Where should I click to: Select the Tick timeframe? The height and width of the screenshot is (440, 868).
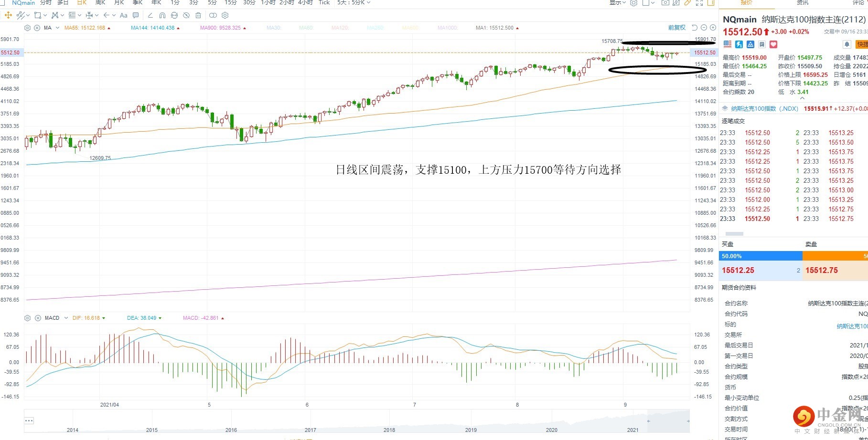click(x=324, y=3)
